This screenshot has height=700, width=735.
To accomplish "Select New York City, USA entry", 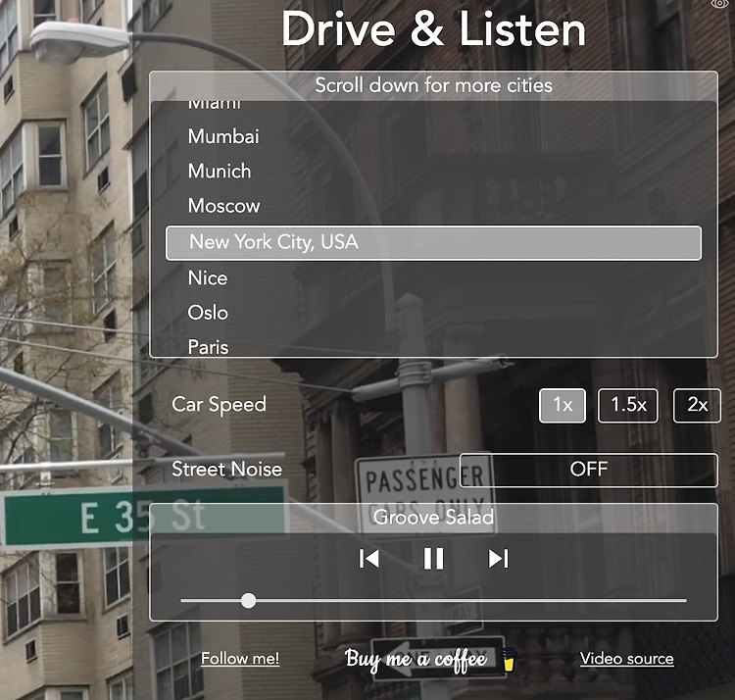I will (433, 243).
